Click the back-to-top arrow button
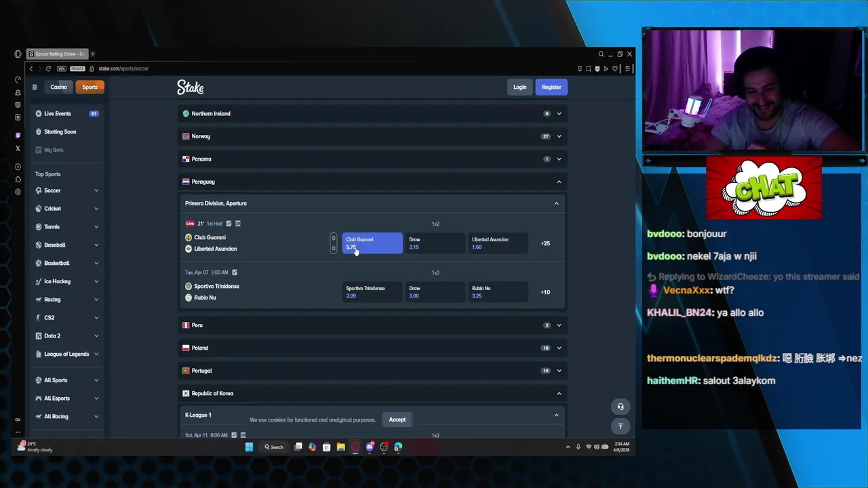 coord(620,426)
